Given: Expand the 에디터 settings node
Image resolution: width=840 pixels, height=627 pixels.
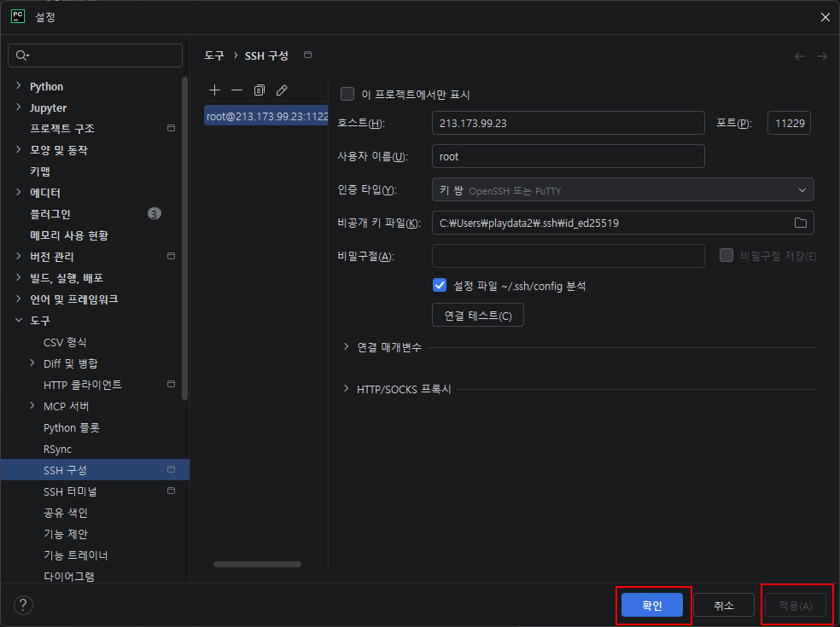Looking at the screenshot, I should coord(19,192).
